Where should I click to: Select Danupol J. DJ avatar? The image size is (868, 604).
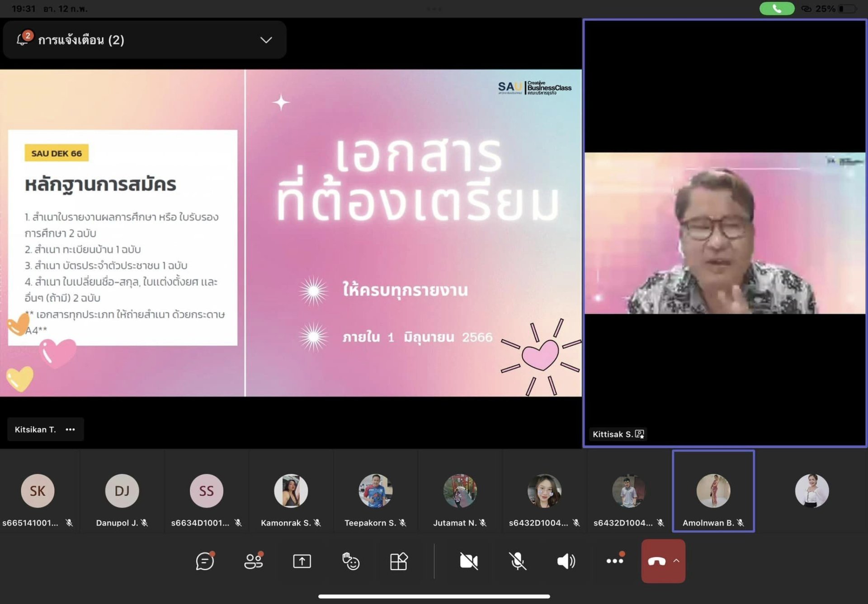[x=122, y=491]
